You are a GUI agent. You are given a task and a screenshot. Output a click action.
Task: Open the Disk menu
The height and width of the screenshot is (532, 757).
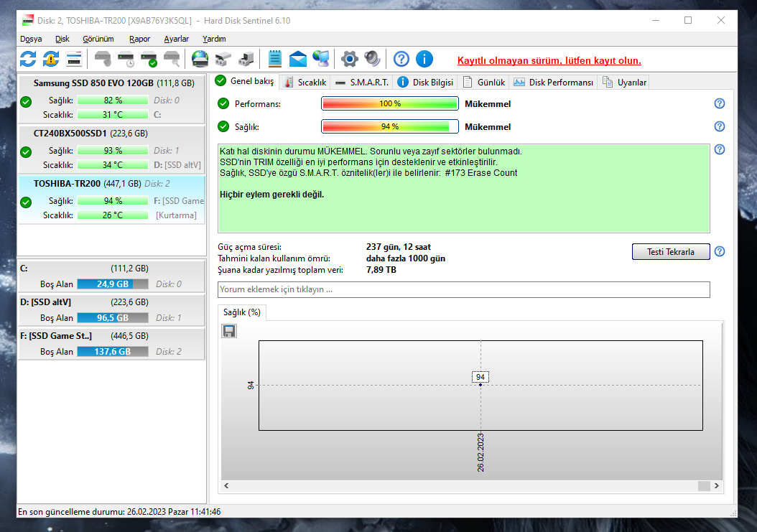[x=62, y=39]
